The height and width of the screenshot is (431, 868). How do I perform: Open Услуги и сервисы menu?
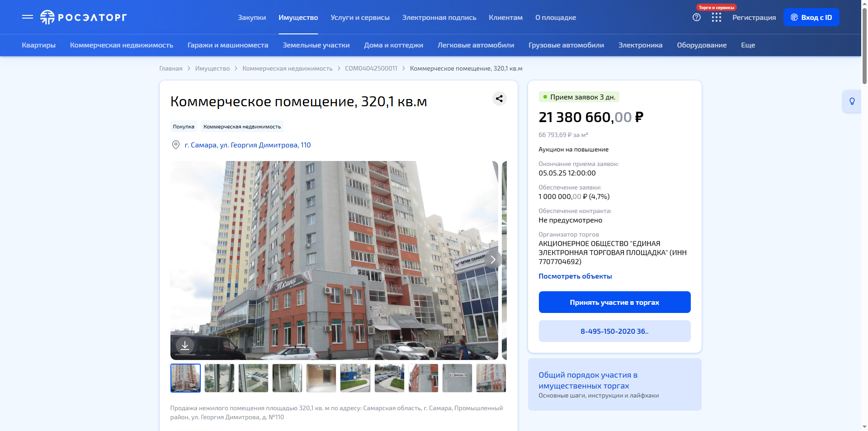coord(360,18)
